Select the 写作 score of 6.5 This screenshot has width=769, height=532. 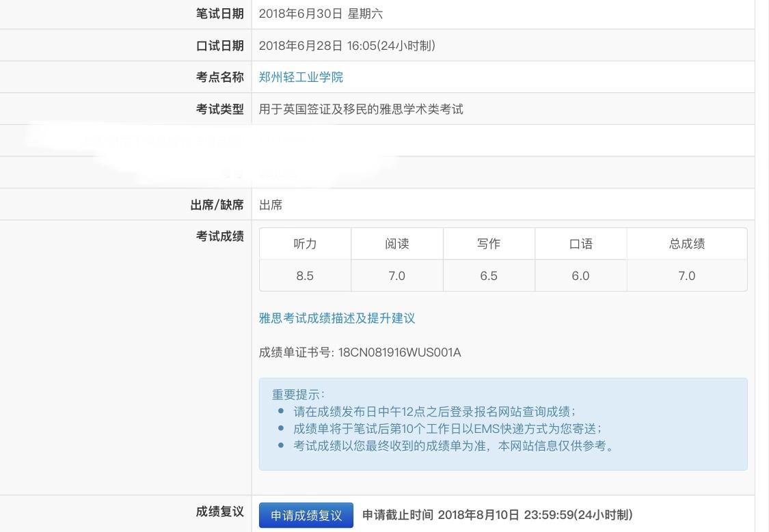point(488,276)
